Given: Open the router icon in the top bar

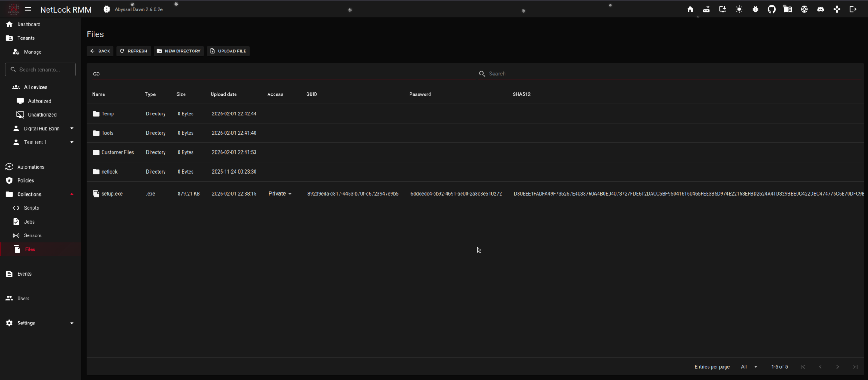Looking at the screenshot, I should click(x=706, y=9).
